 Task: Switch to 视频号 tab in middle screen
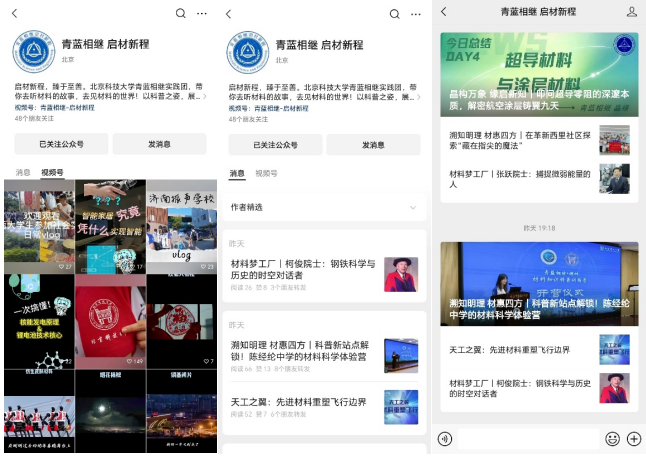tap(266, 173)
